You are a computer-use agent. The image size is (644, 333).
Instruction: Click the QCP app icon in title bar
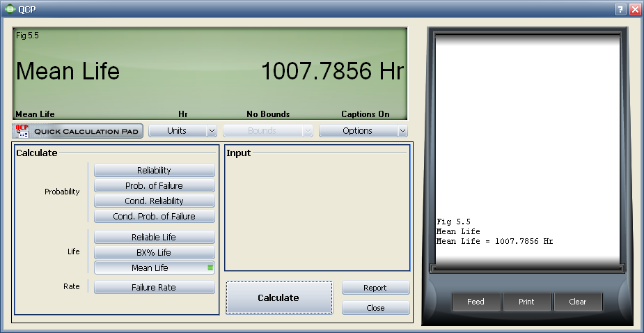10,8
